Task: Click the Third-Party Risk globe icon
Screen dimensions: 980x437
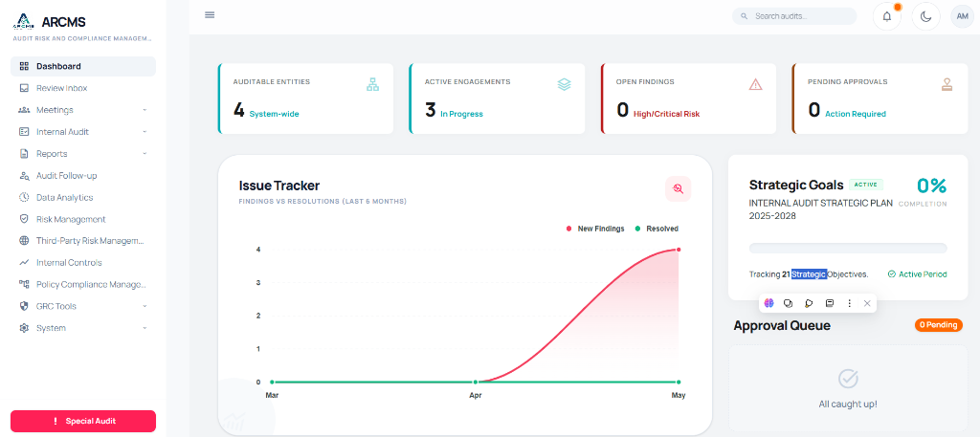Action: (24, 241)
